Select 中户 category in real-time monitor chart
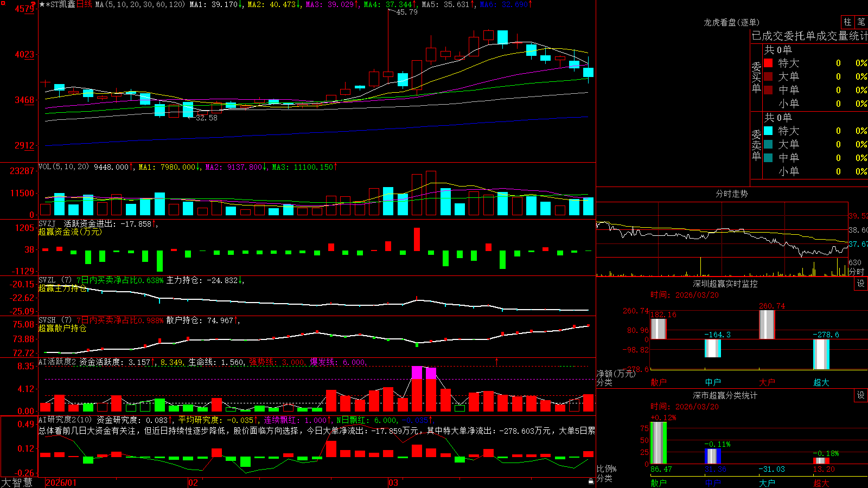Viewport: 868px width, 488px height. click(x=713, y=382)
